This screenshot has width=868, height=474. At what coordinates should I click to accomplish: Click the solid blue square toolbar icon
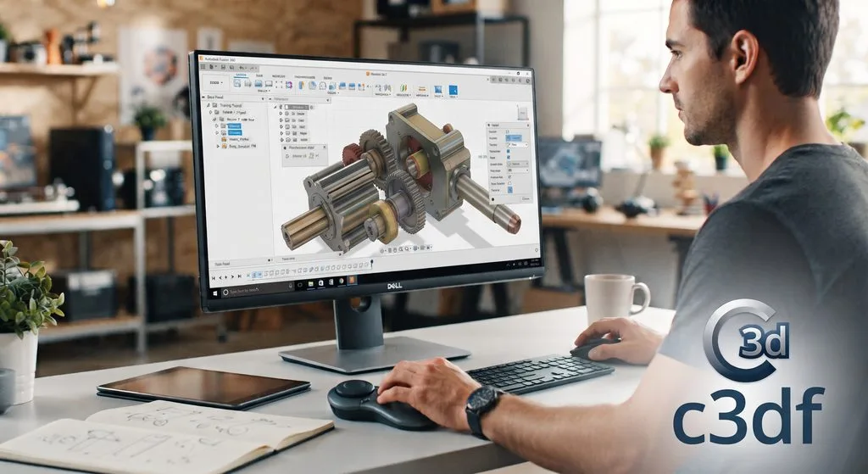click(x=453, y=90)
